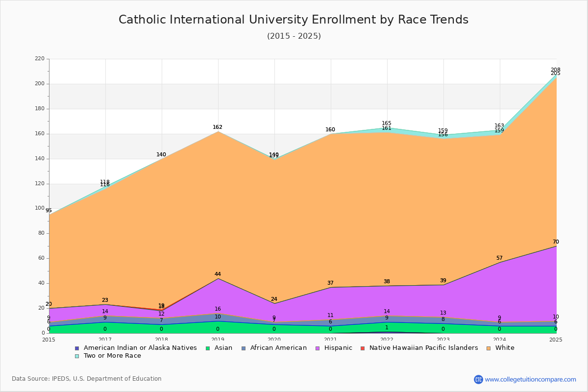Toggle the American Indian or Alaska Natives legend entry
Image resolution: width=588 pixels, height=392 pixels.
point(136,348)
